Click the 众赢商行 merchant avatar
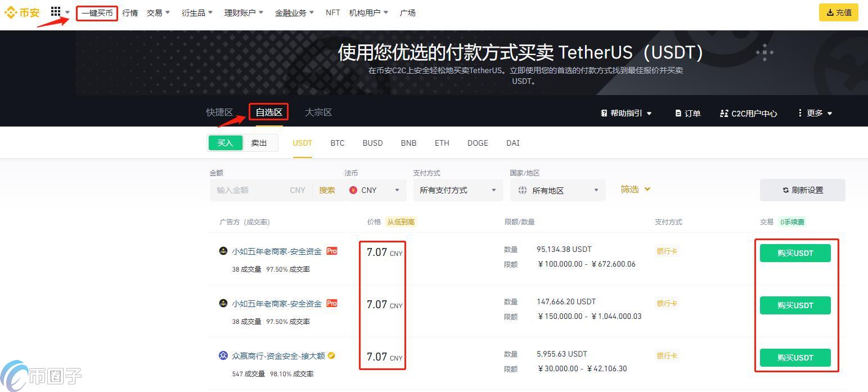 (x=223, y=355)
